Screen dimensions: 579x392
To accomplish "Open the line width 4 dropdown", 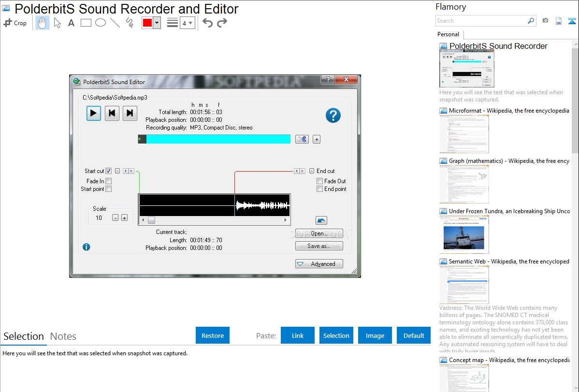I will pos(187,23).
